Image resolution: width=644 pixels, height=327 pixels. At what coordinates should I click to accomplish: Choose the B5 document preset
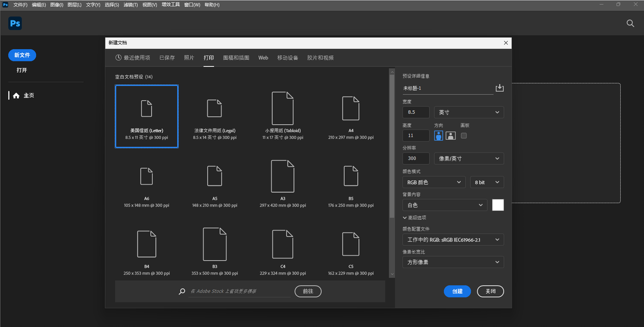351,184
